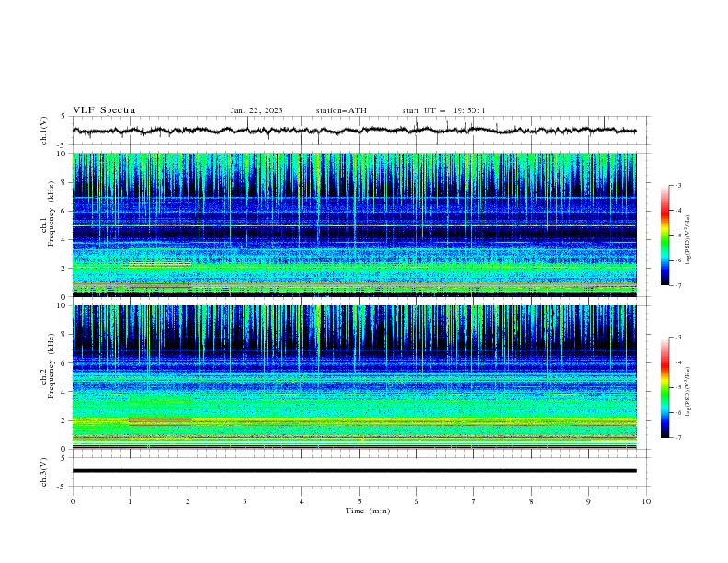Click the "ch.1(V)" waveform axis label
Image resolution: width=728 pixels, height=563 pixels.
[44, 131]
